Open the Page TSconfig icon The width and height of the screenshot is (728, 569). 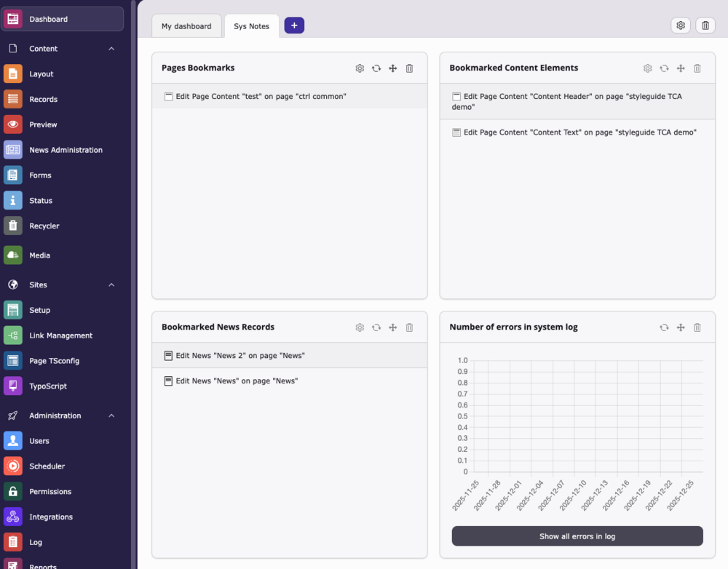click(13, 361)
